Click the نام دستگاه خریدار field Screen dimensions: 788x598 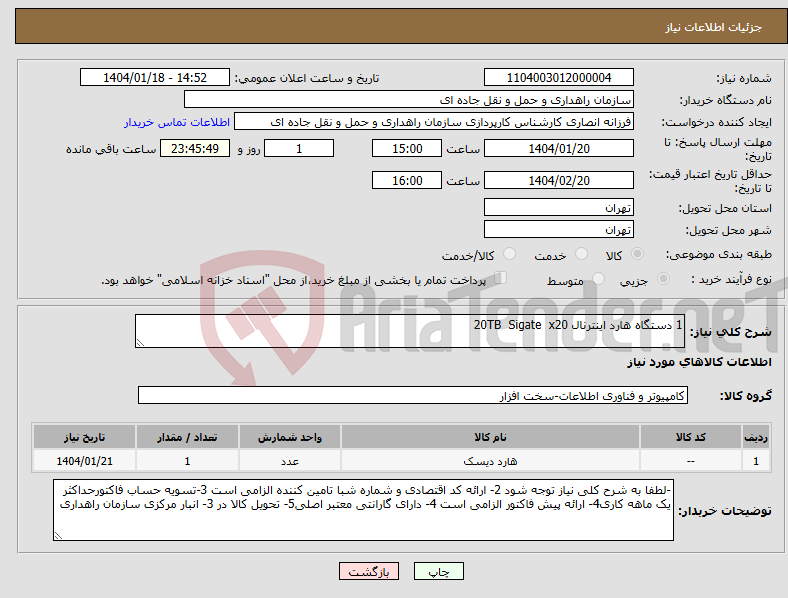[409, 99]
